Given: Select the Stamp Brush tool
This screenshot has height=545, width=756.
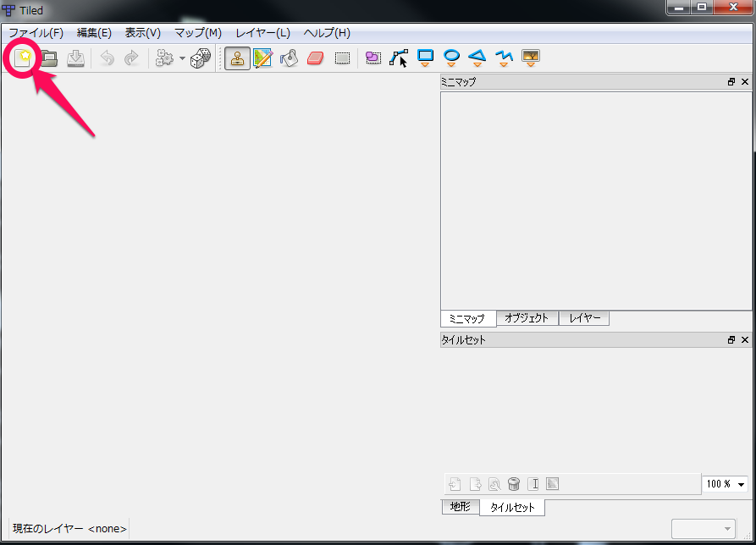Looking at the screenshot, I should (x=236, y=58).
